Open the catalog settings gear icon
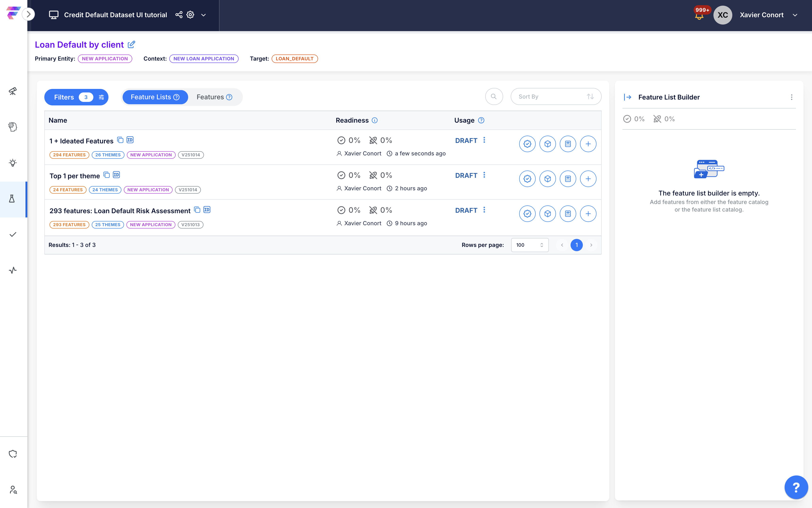The width and height of the screenshot is (812, 508). pos(191,15)
